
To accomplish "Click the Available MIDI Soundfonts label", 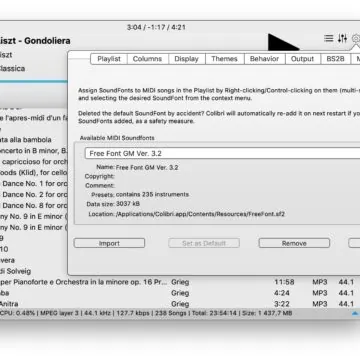I will 117,138.
